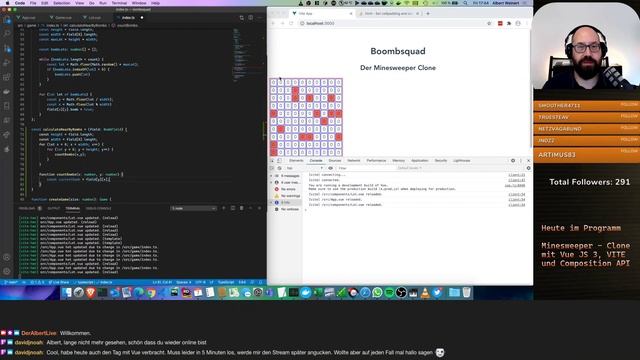Toggle the console live expression eye icon
This screenshot has width=640, height=360.
[x=331, y=168]
